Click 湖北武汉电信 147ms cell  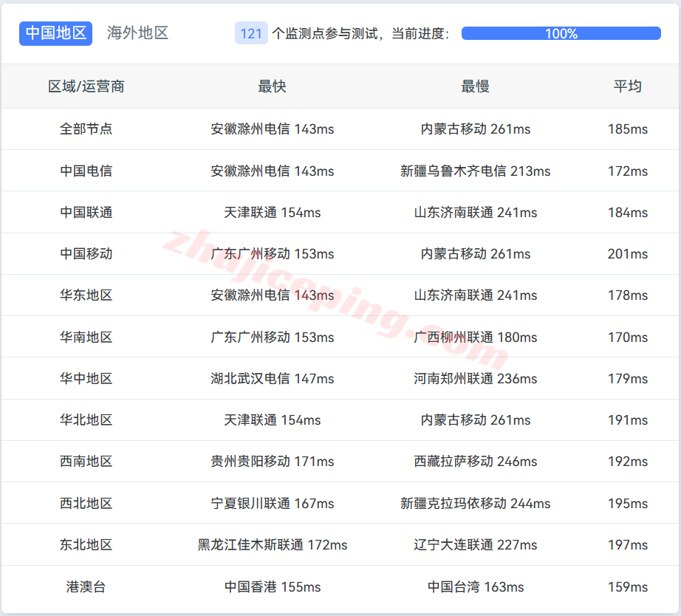point(273,378)
